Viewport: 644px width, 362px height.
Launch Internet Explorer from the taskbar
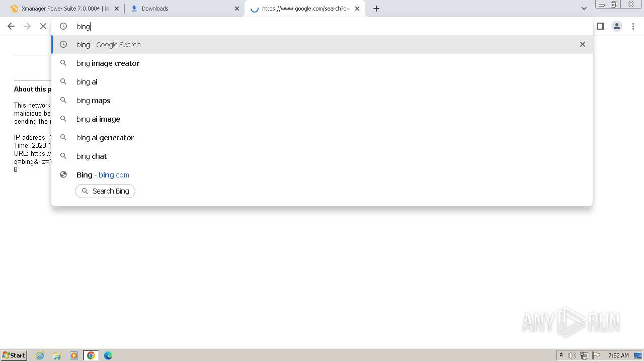click(40, 355)
